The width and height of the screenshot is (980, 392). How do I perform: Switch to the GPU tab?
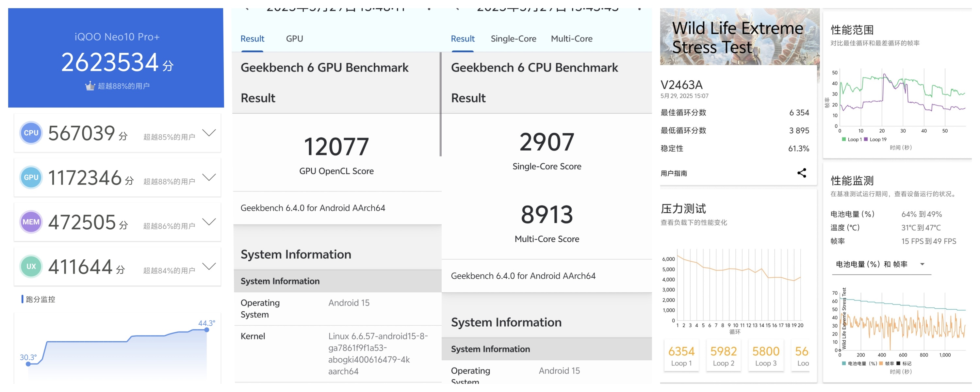pyautogui.click(x=294, y=39)
